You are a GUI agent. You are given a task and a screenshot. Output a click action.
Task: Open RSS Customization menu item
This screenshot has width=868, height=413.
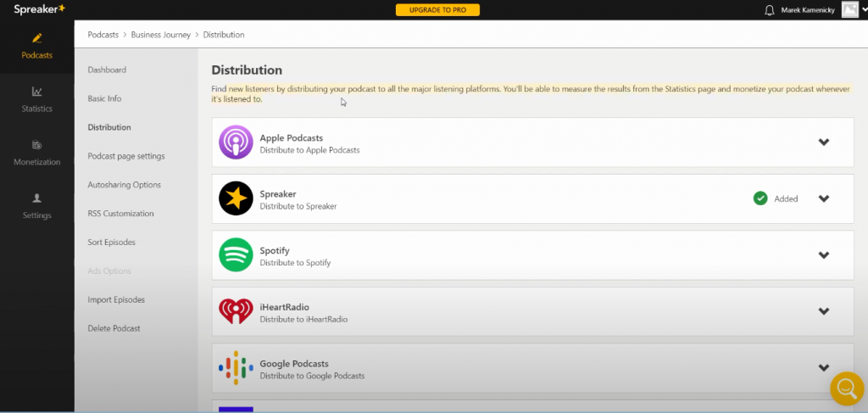coord(120,214)
